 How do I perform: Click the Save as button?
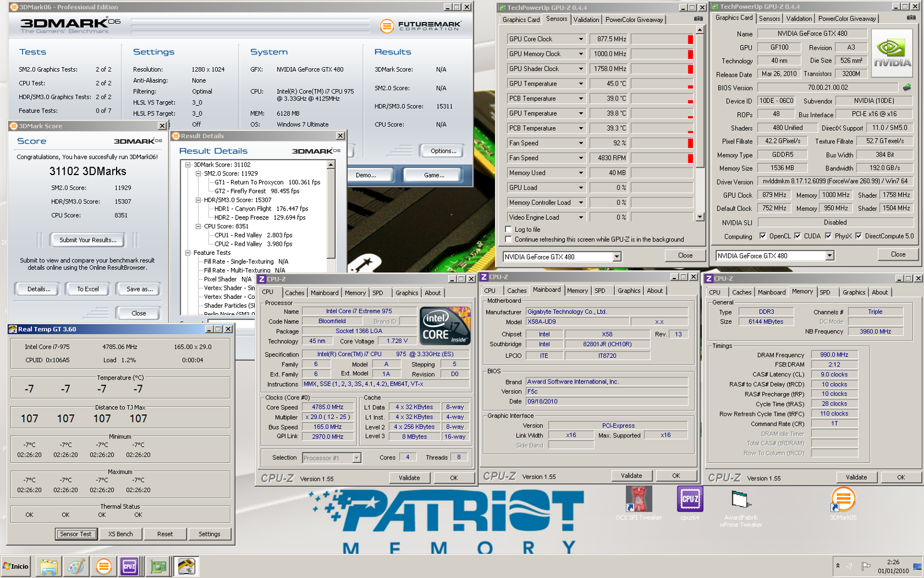coord(140,289)
